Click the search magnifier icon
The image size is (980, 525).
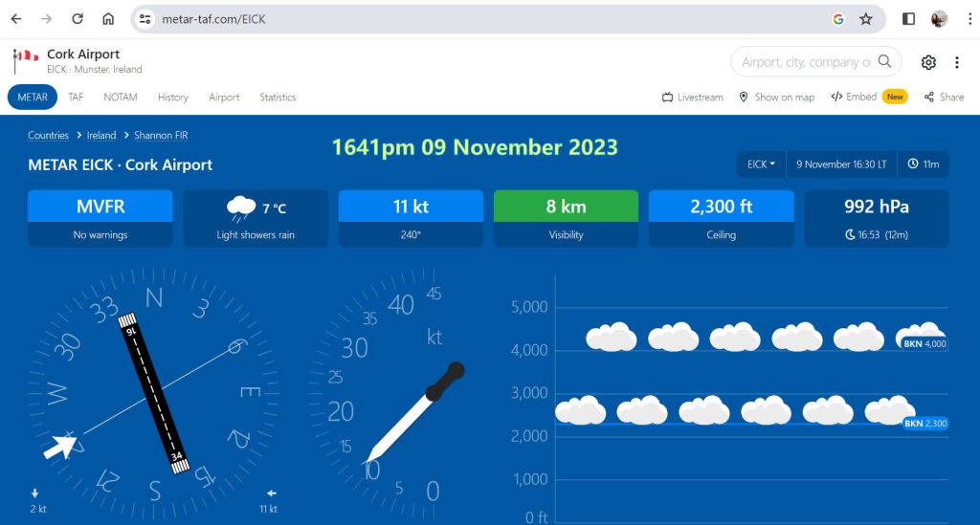coord(885,62)
